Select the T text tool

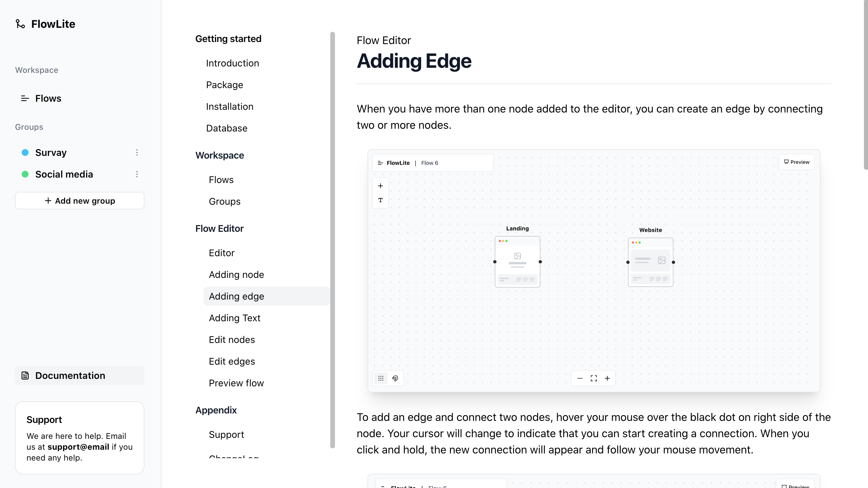click(x=380, y=200)
